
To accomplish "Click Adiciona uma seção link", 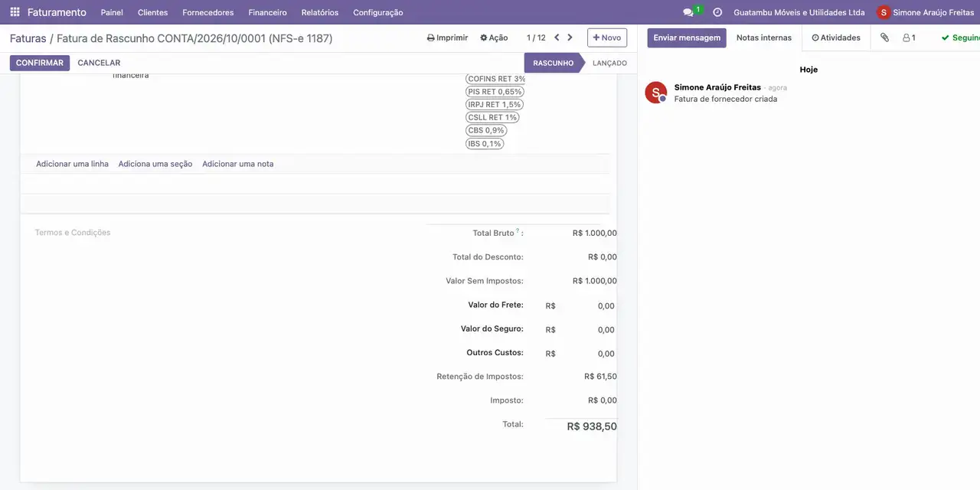I will 155,164.
